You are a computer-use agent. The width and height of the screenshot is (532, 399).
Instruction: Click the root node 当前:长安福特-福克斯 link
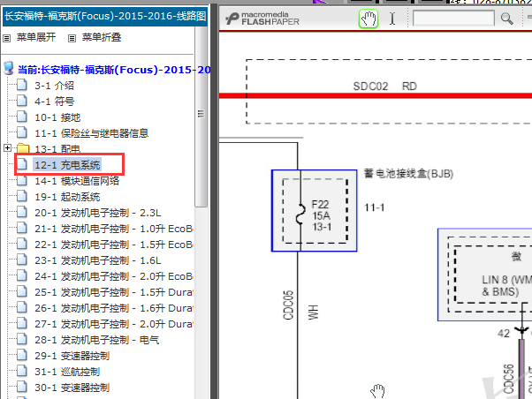[114, 70]
